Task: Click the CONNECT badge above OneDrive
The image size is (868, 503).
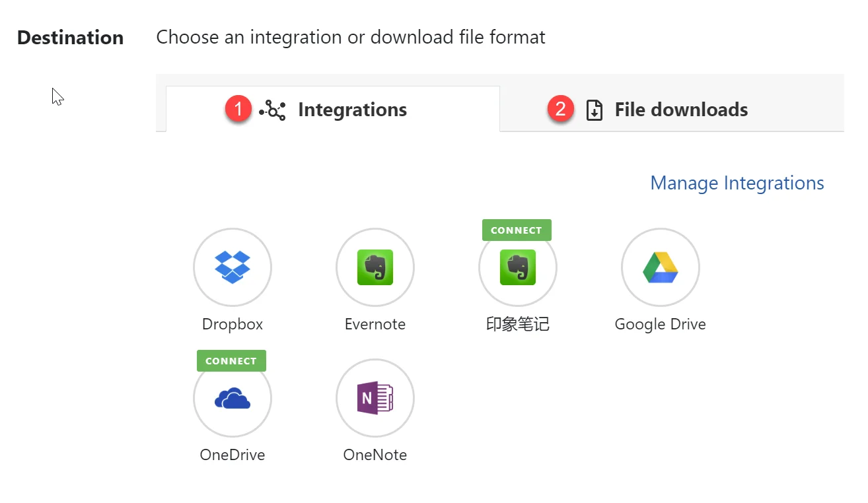Action: click(x=231, y=361)
